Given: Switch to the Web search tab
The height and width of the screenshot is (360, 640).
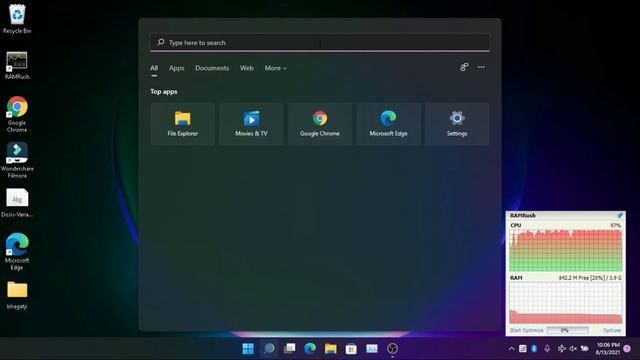Looking at the screenshot, I should click(x=247, y=68).
